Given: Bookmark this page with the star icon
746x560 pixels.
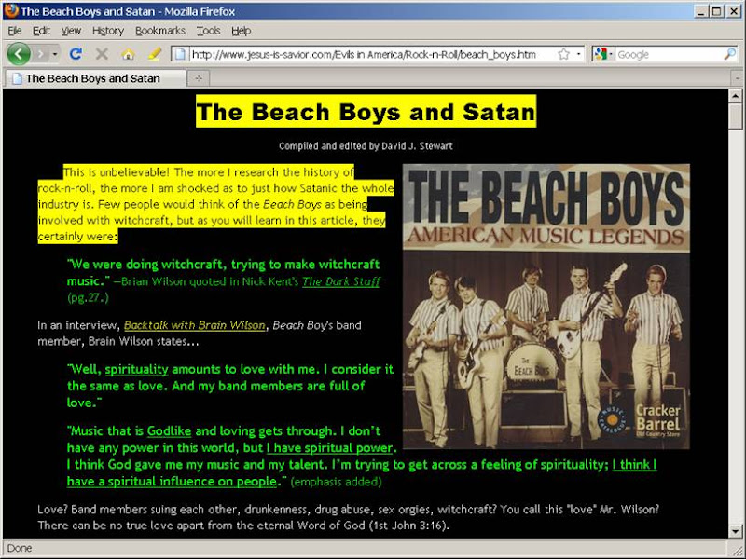Looking at the screenshot, I should coord(563,54).
